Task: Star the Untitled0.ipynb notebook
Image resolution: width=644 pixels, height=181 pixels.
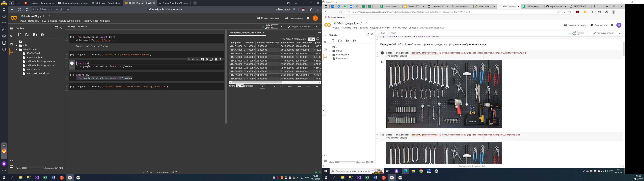Action: click(49, 16)
